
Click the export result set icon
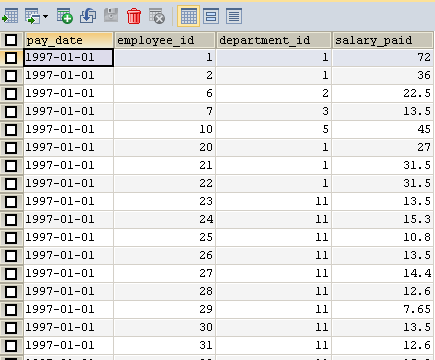pyautogui.click(x=32, y=16)
